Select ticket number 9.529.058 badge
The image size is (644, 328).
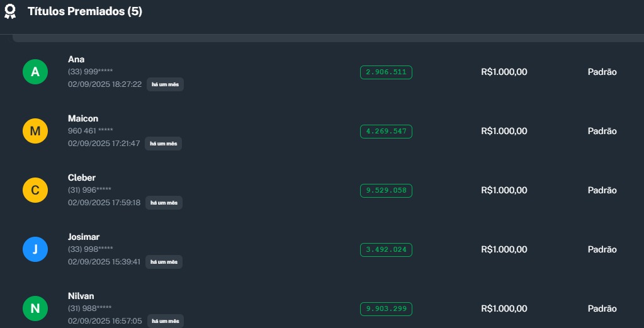point(386,191)
